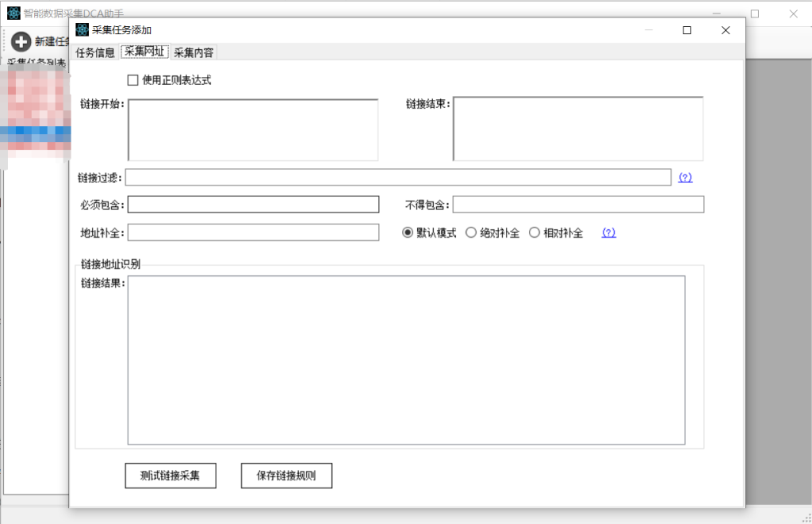Screen dimensions: 812x524
Task: Focus the 链接开始 text area
Action: 253,130
